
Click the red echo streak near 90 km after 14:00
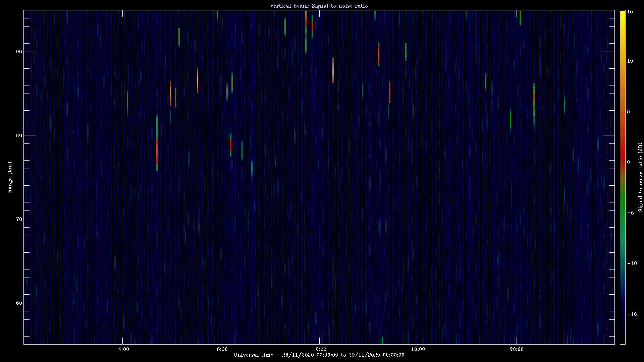pos(379,54)
